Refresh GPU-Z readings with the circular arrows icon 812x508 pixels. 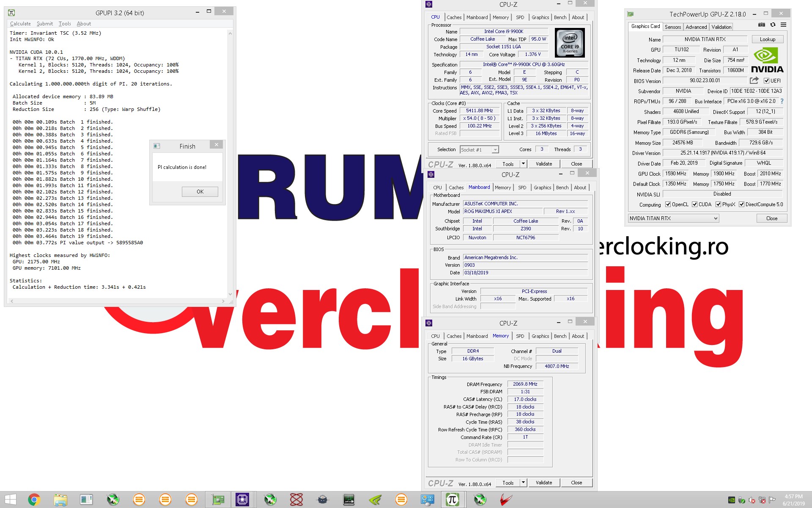tap(773, 25)
